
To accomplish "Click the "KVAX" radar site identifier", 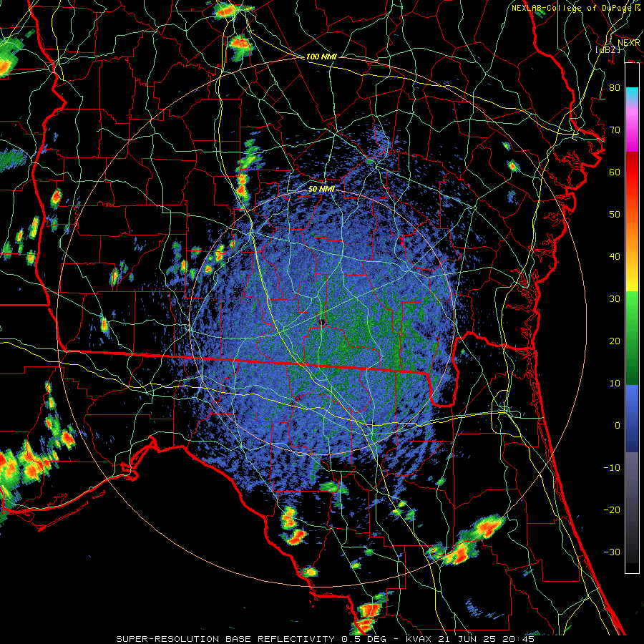I will 419,639.
